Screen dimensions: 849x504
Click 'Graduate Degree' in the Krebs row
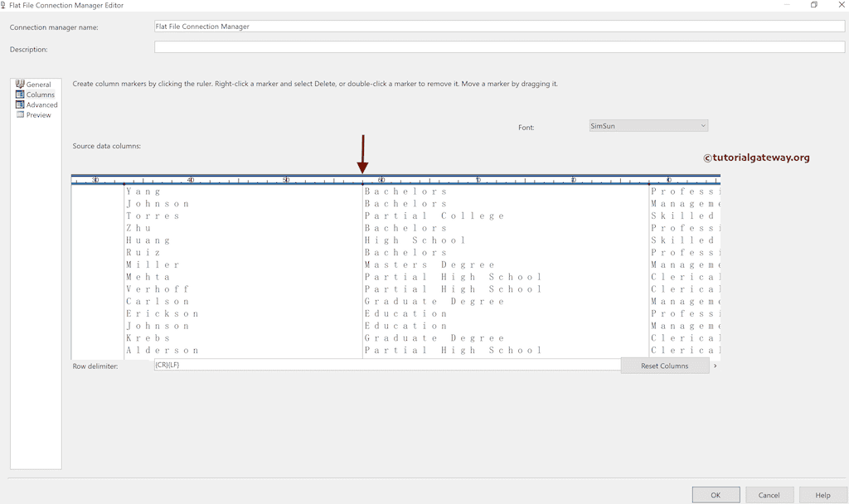tap(434, 338)
